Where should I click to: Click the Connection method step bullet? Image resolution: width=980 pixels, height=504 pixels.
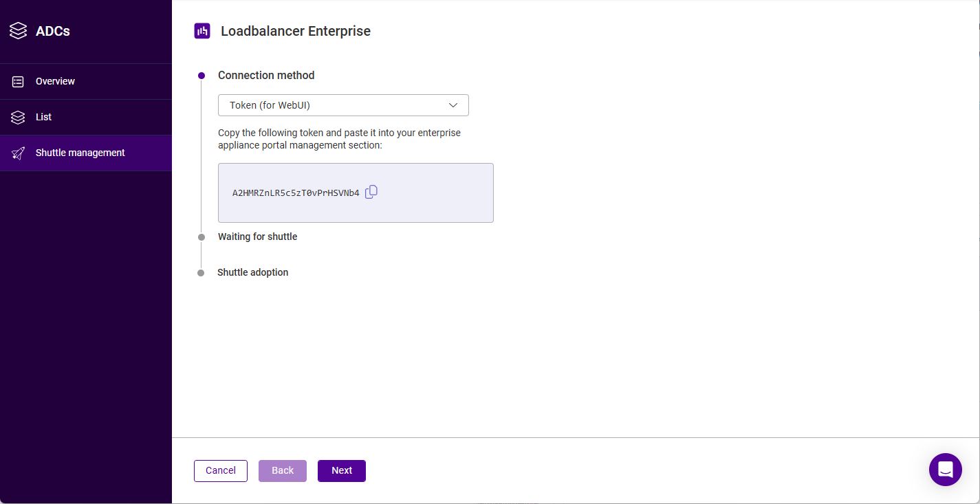[x=202, y=75]
